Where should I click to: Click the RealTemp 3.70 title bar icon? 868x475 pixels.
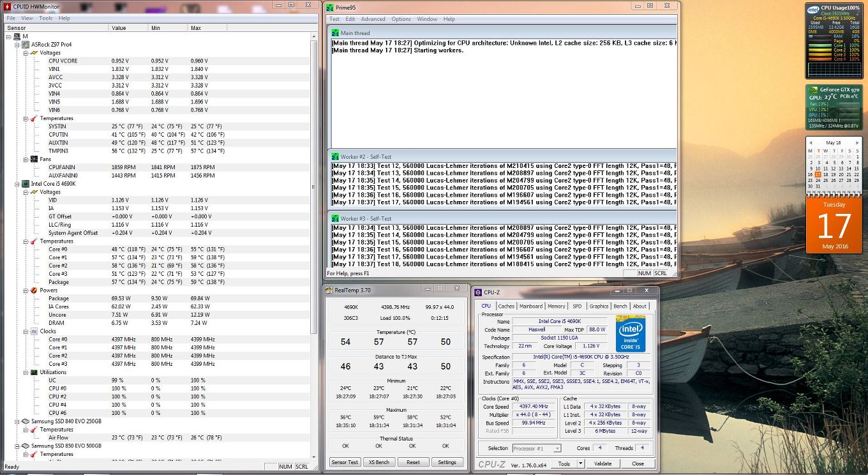329,290
